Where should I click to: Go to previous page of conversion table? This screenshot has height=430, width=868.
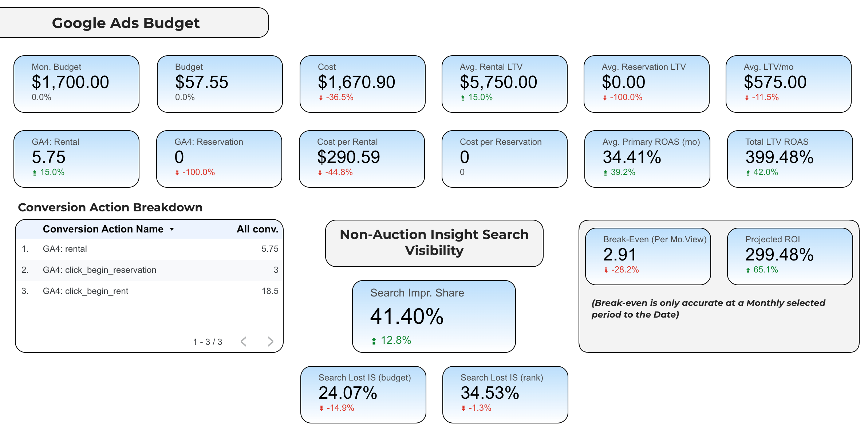coord(244,342)
